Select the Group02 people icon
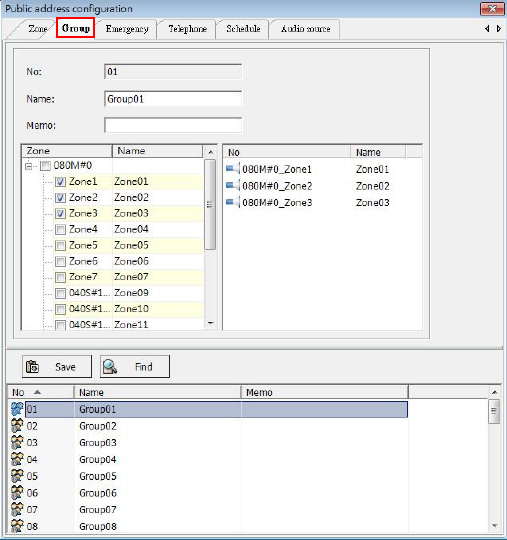The width and height of the screenshot is (507, 540). tap(17, 426)
